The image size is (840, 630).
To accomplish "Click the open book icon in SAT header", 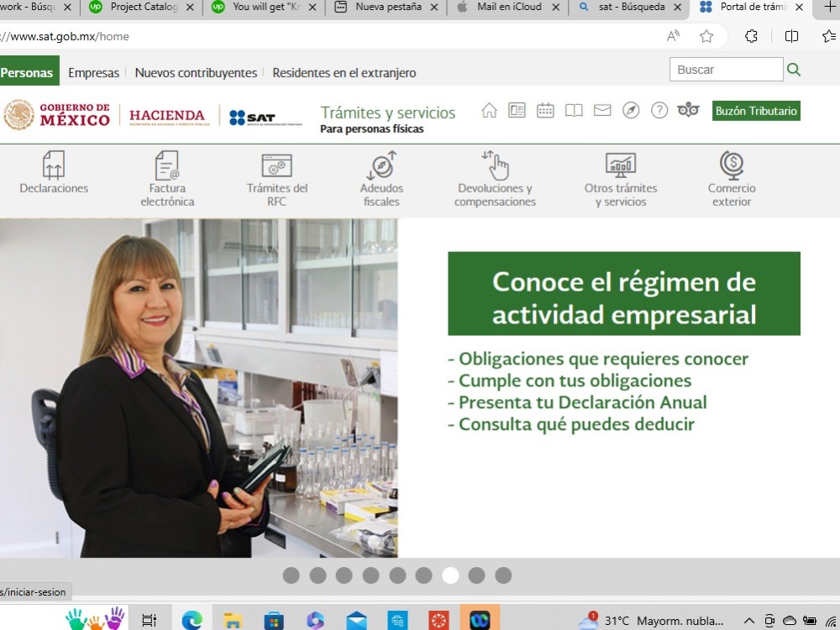I will point(574,111).
